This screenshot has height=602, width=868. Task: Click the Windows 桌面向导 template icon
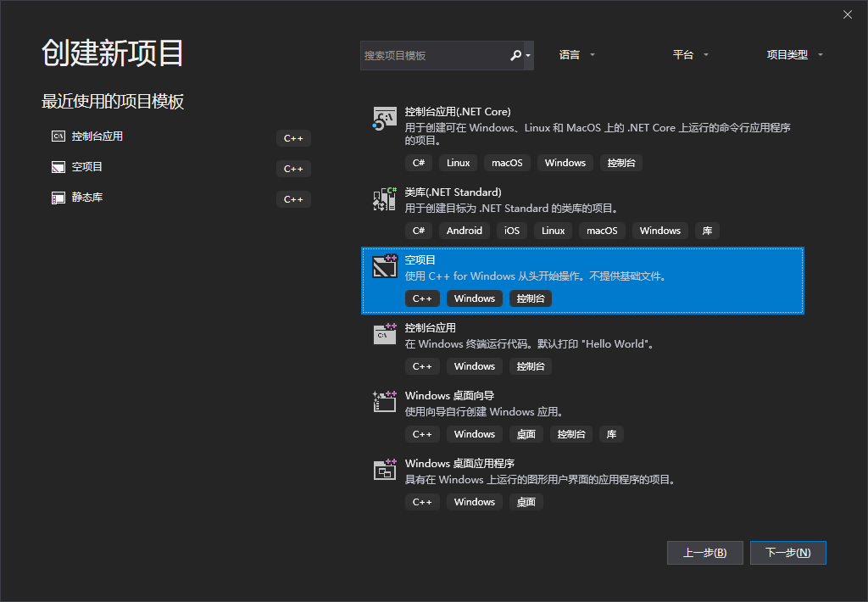384,402
